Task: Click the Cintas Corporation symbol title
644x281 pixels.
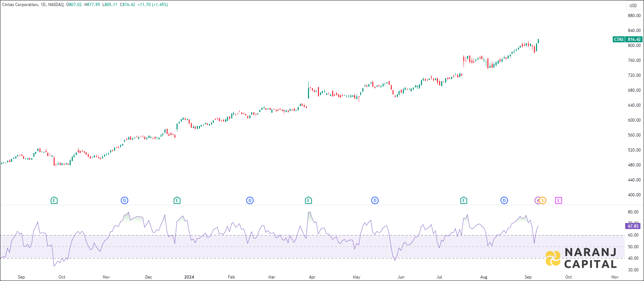Action: click(x=20, y=5)
